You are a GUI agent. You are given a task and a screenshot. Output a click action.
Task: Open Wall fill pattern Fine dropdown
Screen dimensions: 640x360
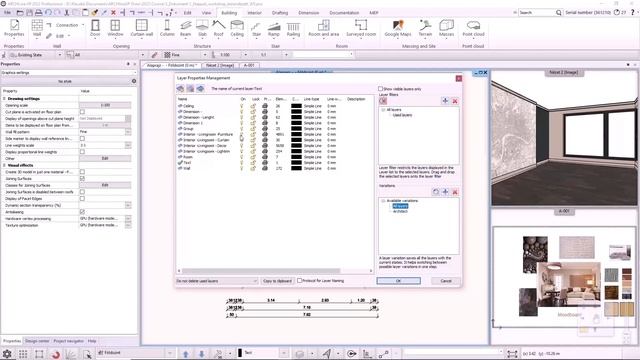coord(128,132)
